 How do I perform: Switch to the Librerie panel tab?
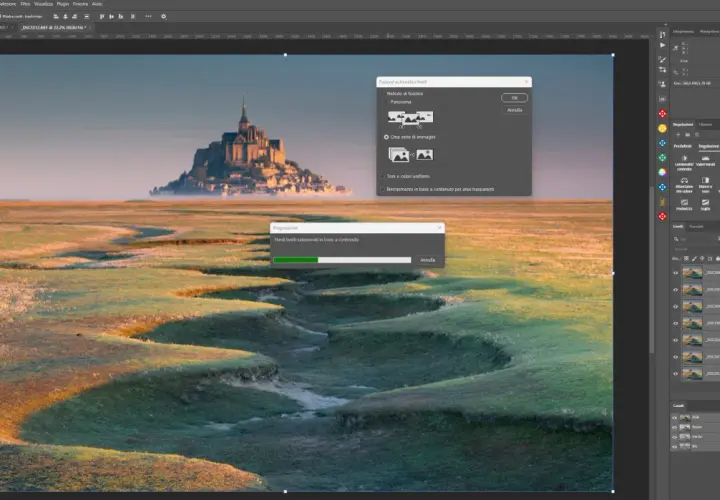pos(705,124)
